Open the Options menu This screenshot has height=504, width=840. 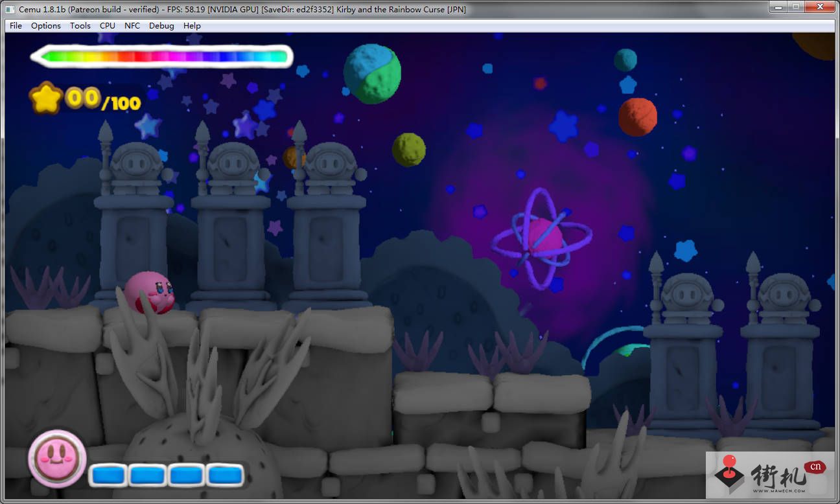coord(46,26)
